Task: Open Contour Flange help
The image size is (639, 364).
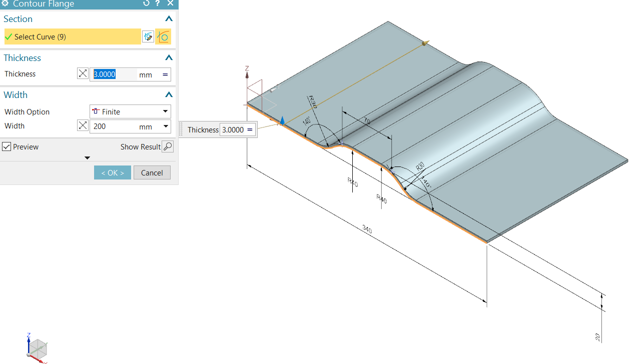Action: point(157,3)
